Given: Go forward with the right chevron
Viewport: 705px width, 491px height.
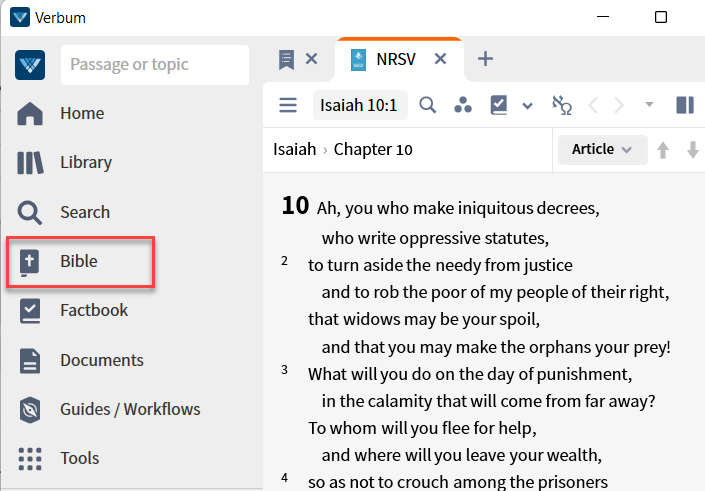Looking at the screenshot, I should click(619, 106).
